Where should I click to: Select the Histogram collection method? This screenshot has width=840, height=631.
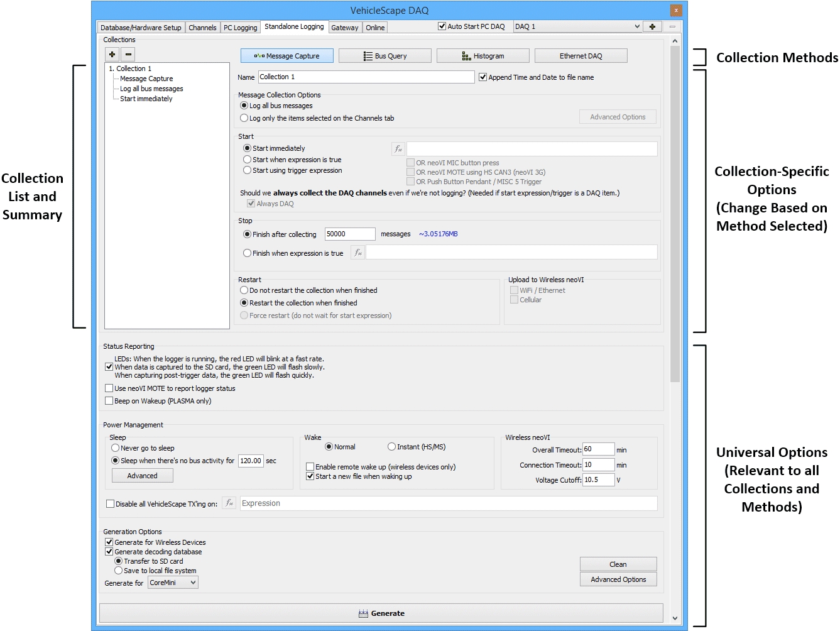[x=483, y=56]
